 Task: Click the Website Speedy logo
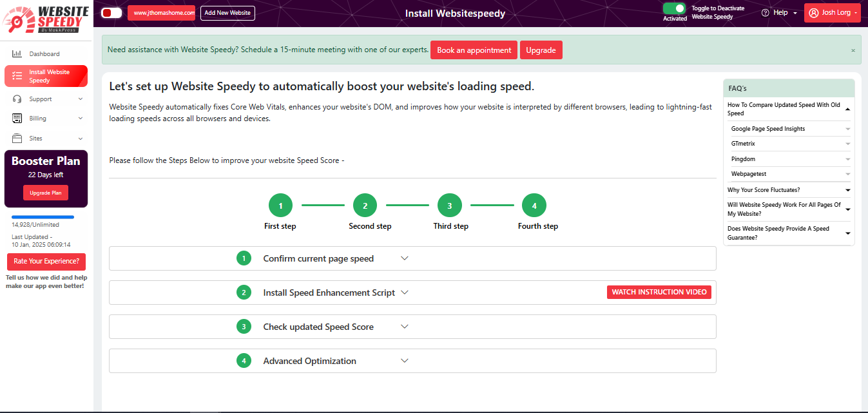[45, 19]
